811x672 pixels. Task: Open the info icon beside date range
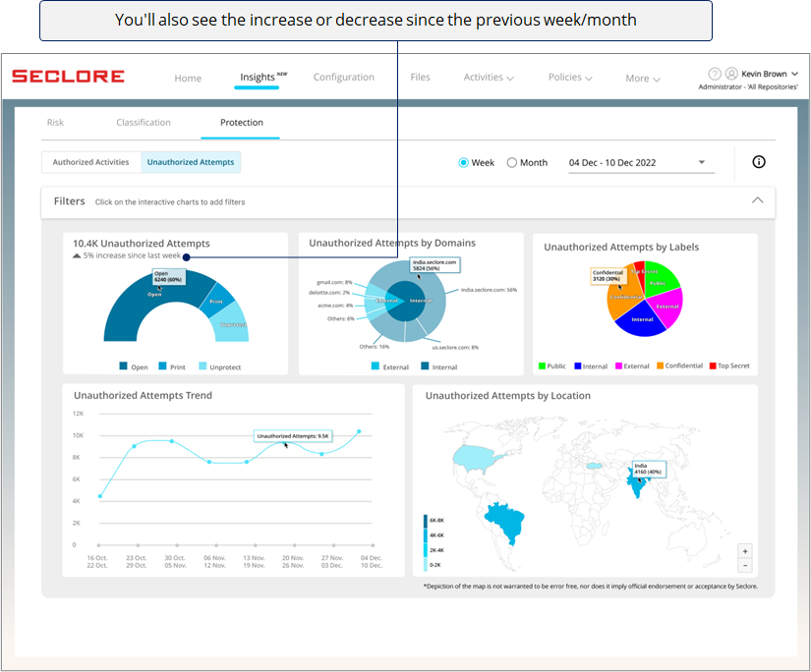pos(758,162)
